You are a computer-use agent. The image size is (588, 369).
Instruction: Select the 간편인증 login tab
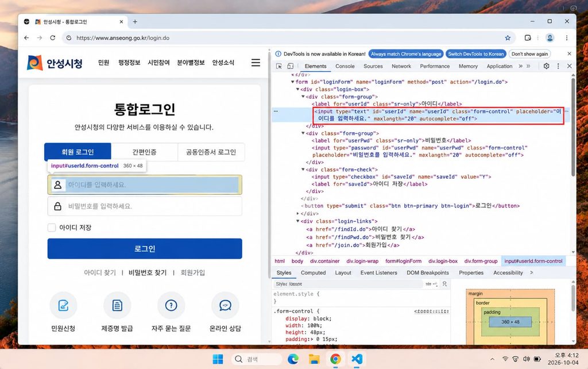pyautogui.click(x=144, y=152)
